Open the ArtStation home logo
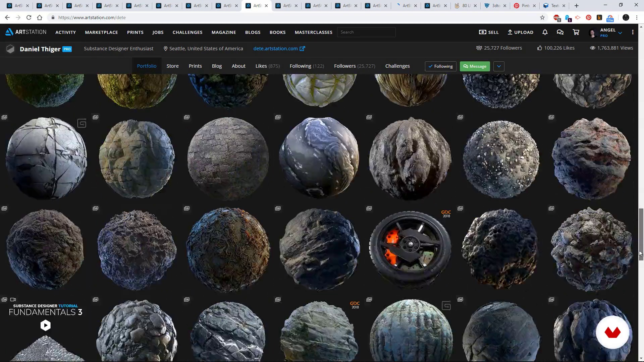644x362 pixels. (x=26, y=32)
